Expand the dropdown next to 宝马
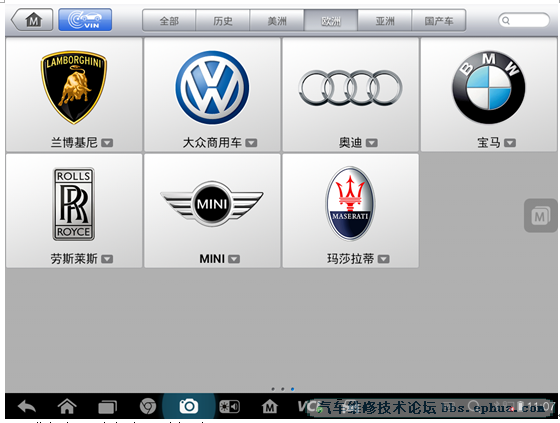The image size is (560, 423). click(x=510, y=143)
